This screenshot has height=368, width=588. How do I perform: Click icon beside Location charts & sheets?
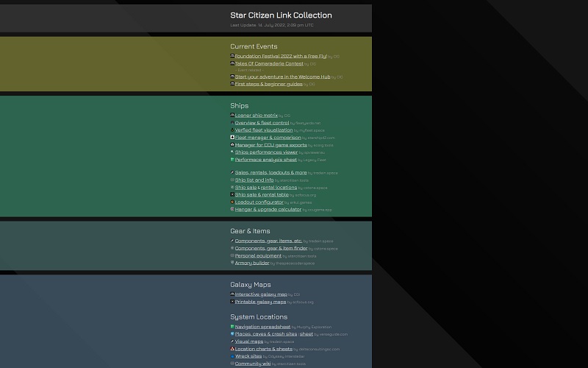[232, 349]
